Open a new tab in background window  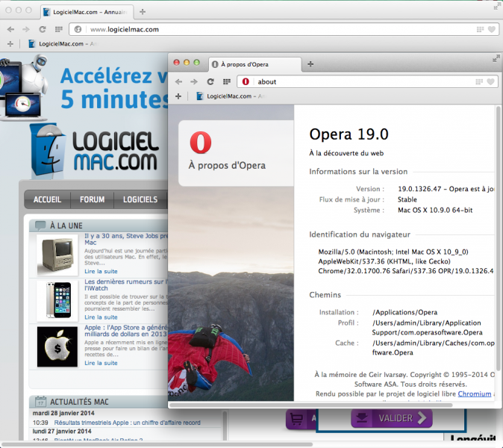[x=143, y=11]
